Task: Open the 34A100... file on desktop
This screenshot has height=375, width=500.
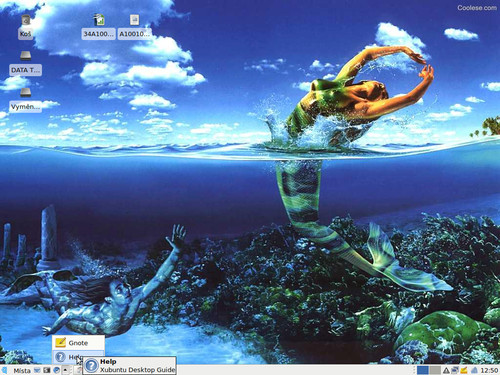Action: pyautogui.click(x=99, y=27)
